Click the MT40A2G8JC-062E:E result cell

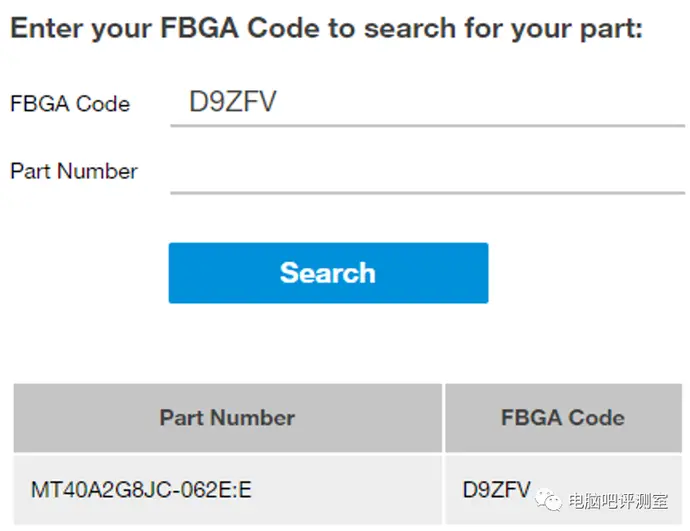pos(228,490)
